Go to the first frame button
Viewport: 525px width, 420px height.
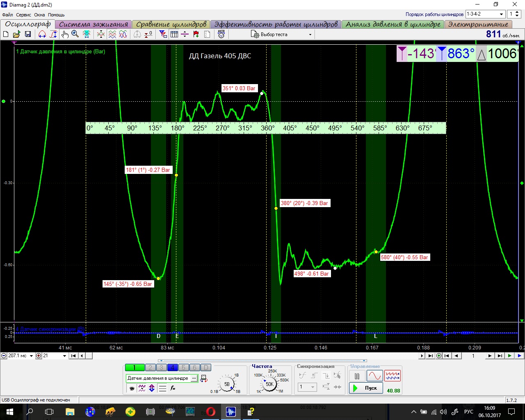point(447,356)
